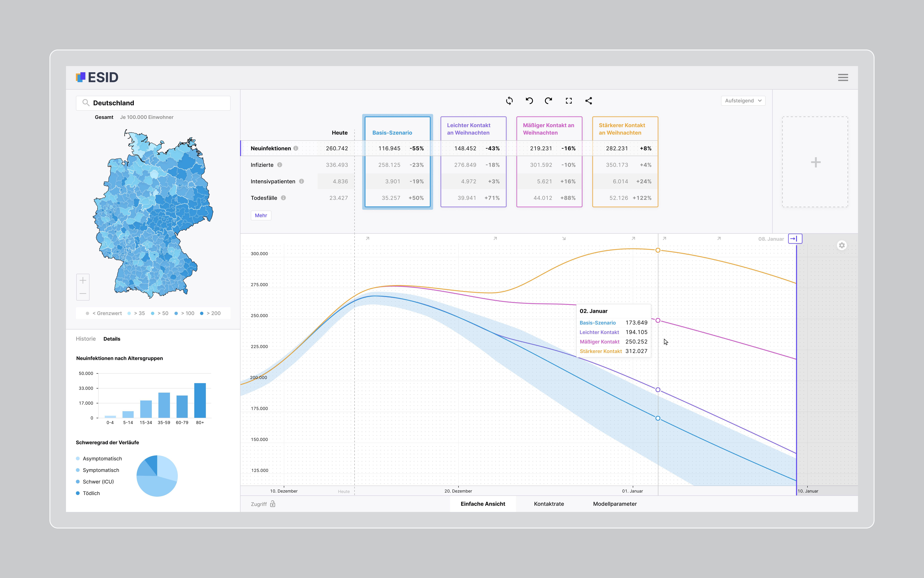Toggle '< Grenzwert' legend item
This screenshot has width=924, height=578.
[104, 313]
